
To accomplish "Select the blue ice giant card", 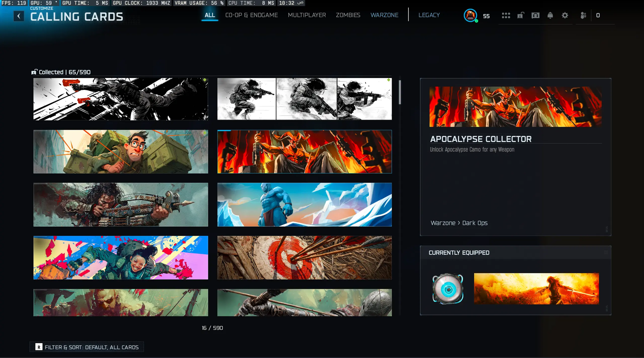I will [304, 205].
